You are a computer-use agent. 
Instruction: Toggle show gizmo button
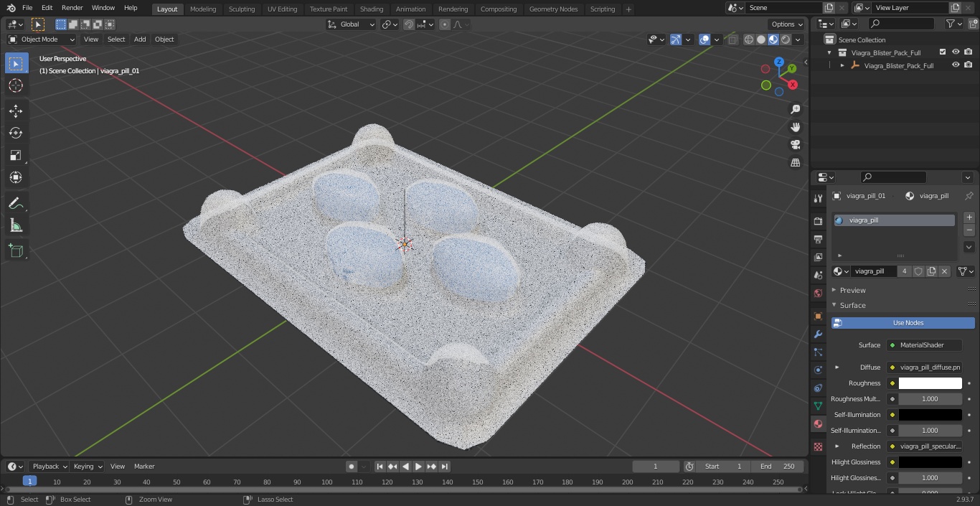click(x=676, y=39)
